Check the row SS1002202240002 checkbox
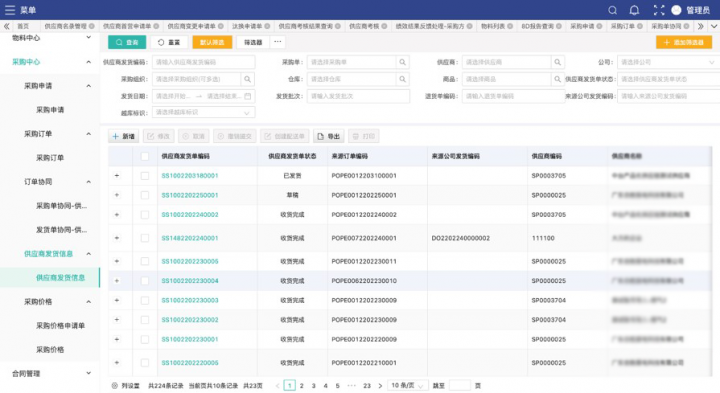Viewport: 720px width, 393px height. 145,215
